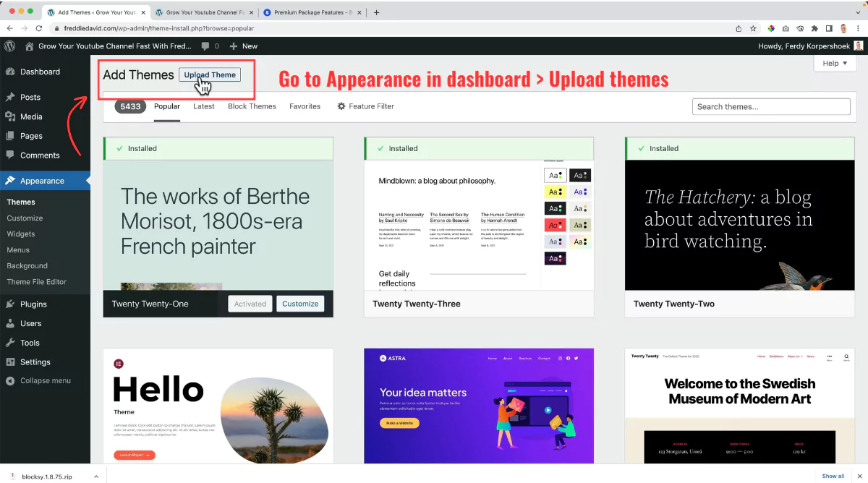Expand options for the blocksy-1.8.75.zip download
Viewport: 868px width, 483px height.
(95, 476)
